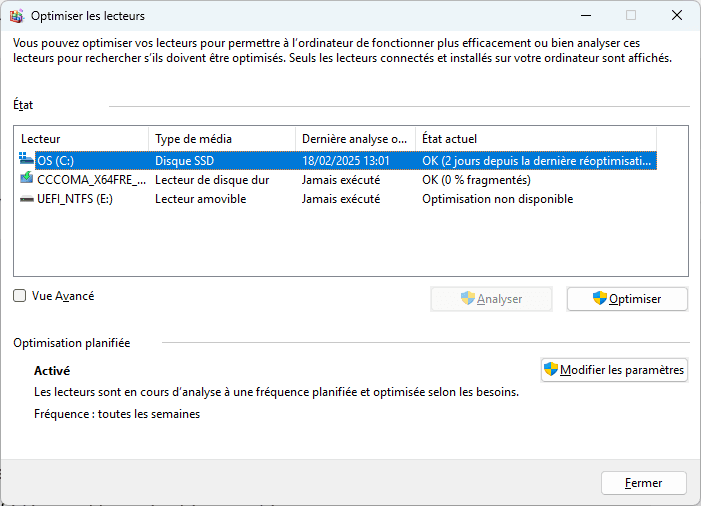Screen dimensions: 701x506
Task: Click the OK (0 % fragmentés) status cell
Action: [x=477, y=180]
